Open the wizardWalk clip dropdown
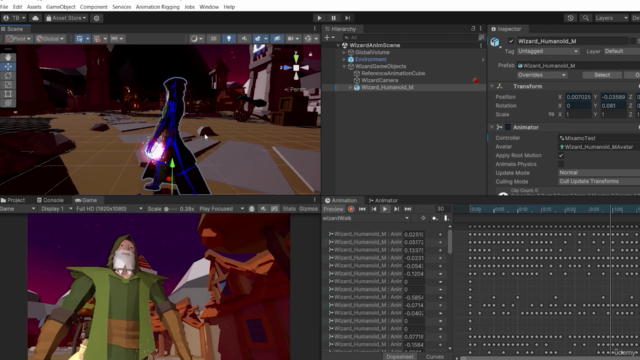Image resolution: width=640 pixels, height=360 pixels. tap(366, 218)
